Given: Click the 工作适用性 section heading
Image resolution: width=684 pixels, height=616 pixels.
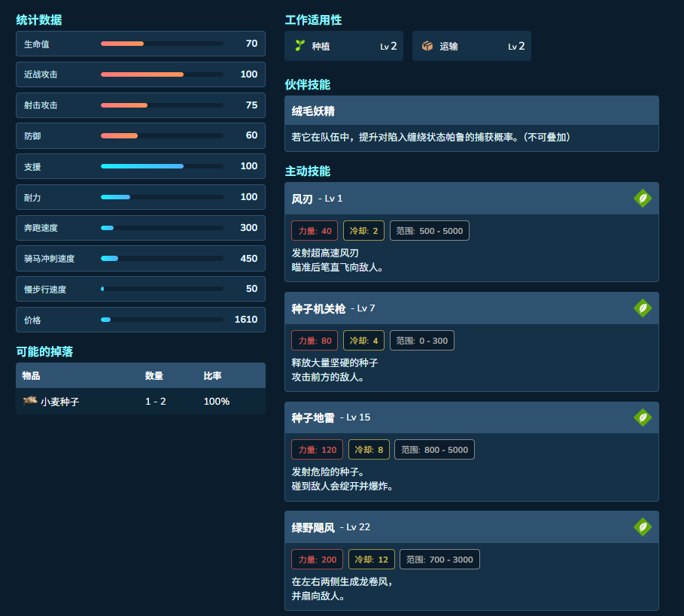Looking at the screenshot, I should (313, 20).
